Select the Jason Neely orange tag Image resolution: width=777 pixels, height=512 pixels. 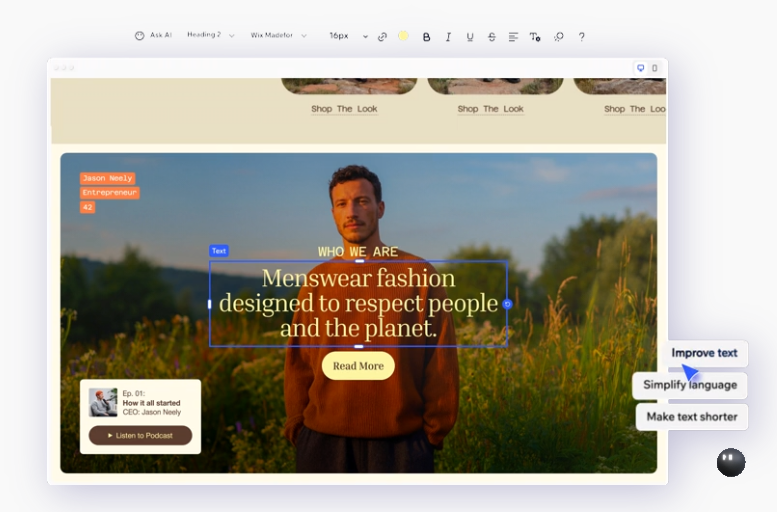(x=108, y=178)
